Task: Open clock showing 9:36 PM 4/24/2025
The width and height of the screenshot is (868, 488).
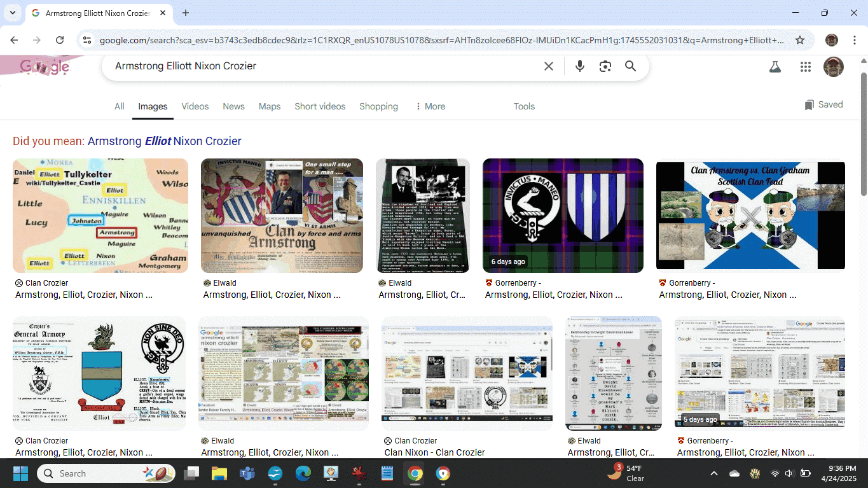Action: point(837,473)
